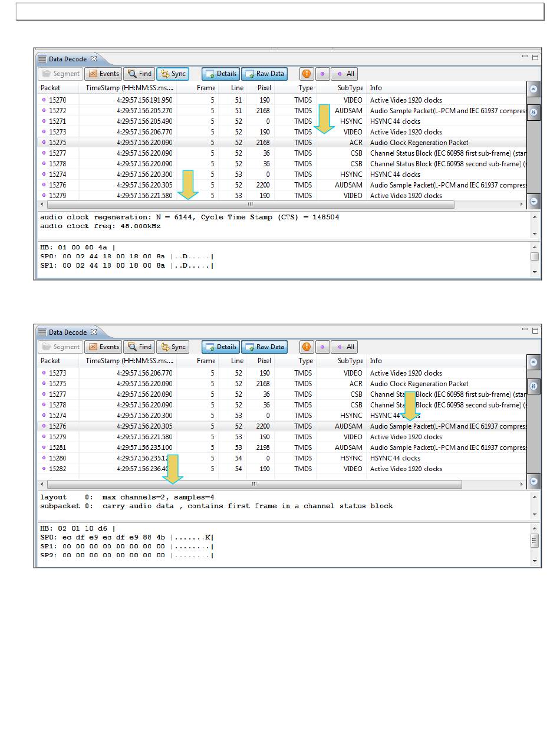Screen dimensions: 560x747
Task: Click left arrow of lower table horizontal scrollbar
Action: pos(42,484)
